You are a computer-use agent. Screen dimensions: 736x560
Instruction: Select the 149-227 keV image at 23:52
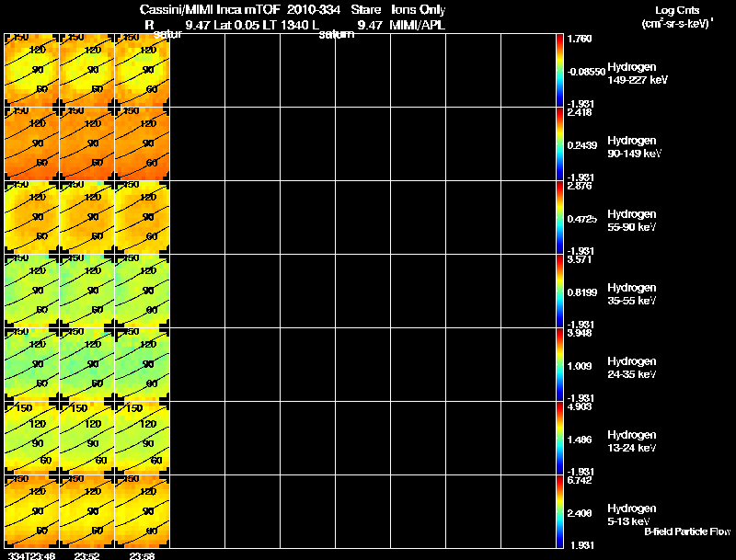click(x=86, y=70)
